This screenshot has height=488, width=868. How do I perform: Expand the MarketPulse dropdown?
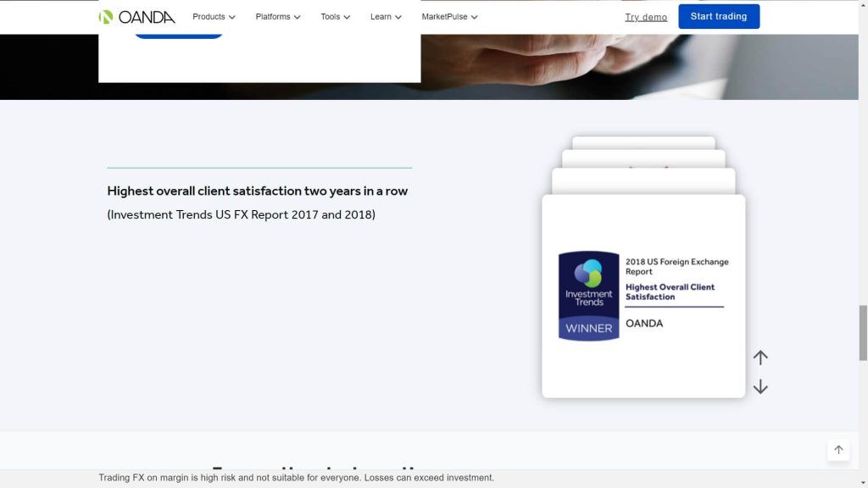[x=449, y=17]
